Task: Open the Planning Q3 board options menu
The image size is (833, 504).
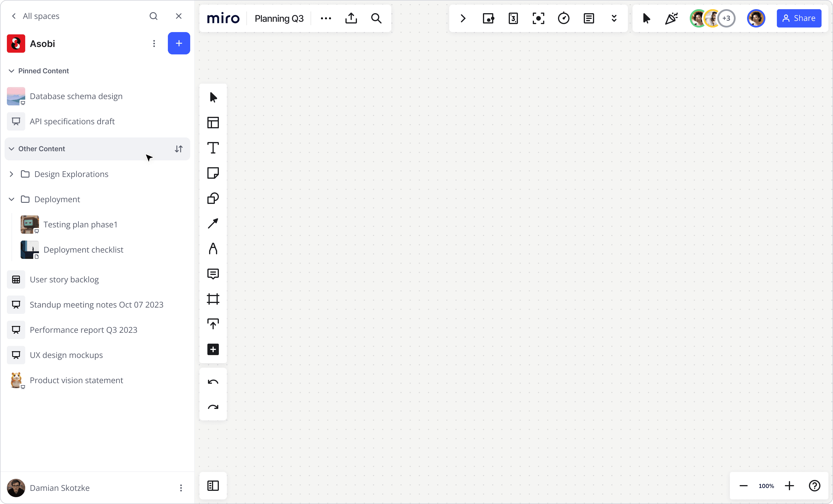Action: [x=326, y=18]
